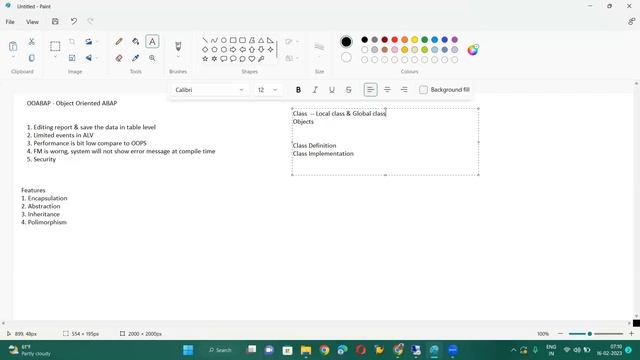Click the zoom in plus button

click(x=631, y=334)
